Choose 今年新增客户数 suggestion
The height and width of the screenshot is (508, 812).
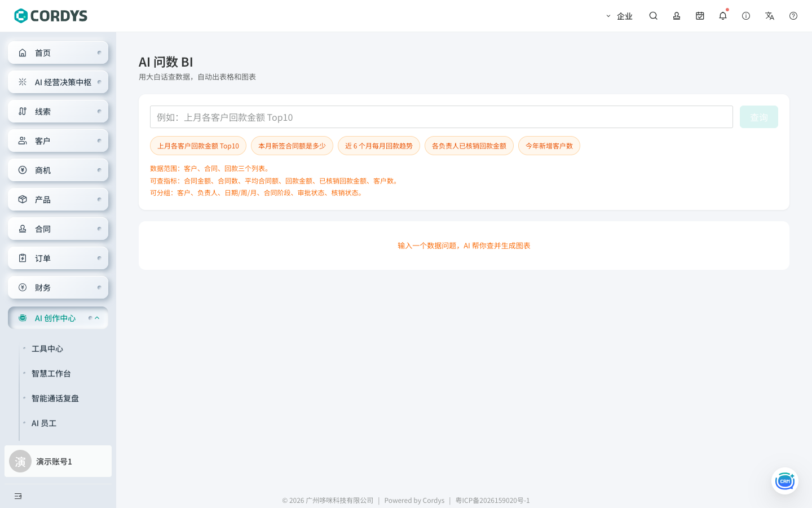click(549, 146)
